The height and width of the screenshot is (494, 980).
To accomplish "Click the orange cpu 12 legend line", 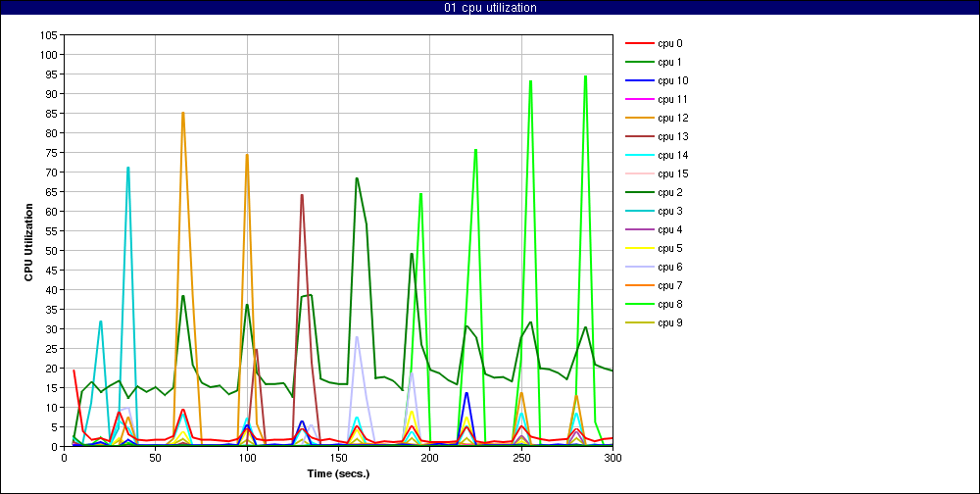I will pos(639,119).
